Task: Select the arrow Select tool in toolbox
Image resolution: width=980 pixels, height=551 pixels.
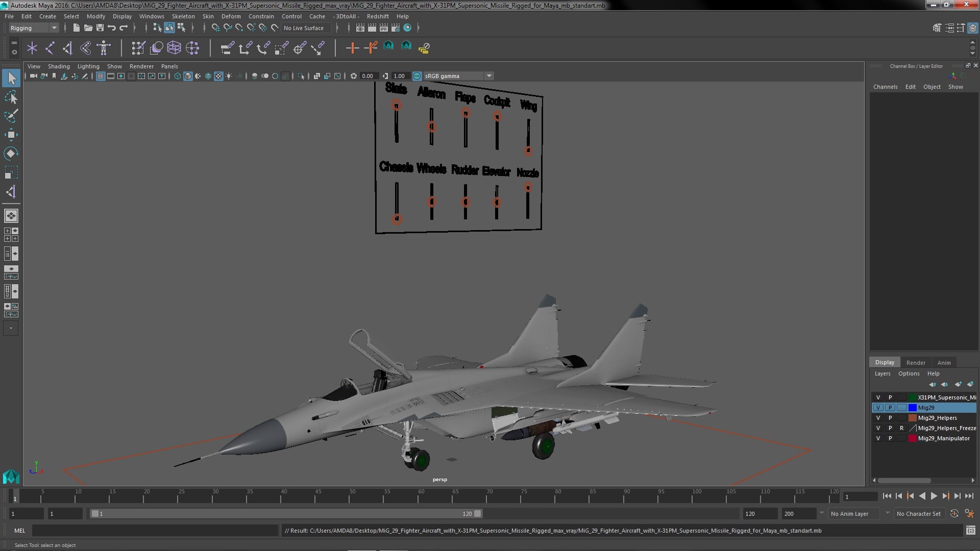Action: tap(11, 78)
